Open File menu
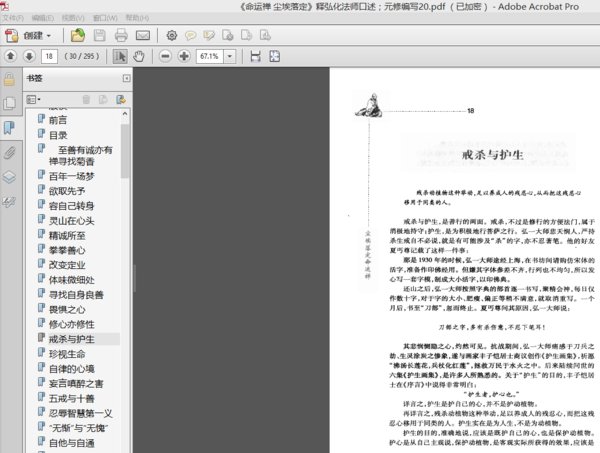The width and height of the screenshot is (600, 453). coord(13,18)
